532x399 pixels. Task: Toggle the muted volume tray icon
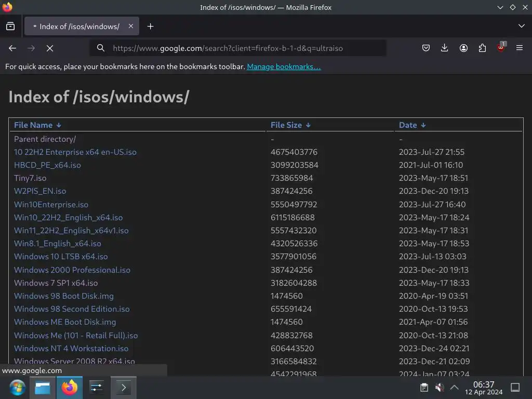click(440, 388)
